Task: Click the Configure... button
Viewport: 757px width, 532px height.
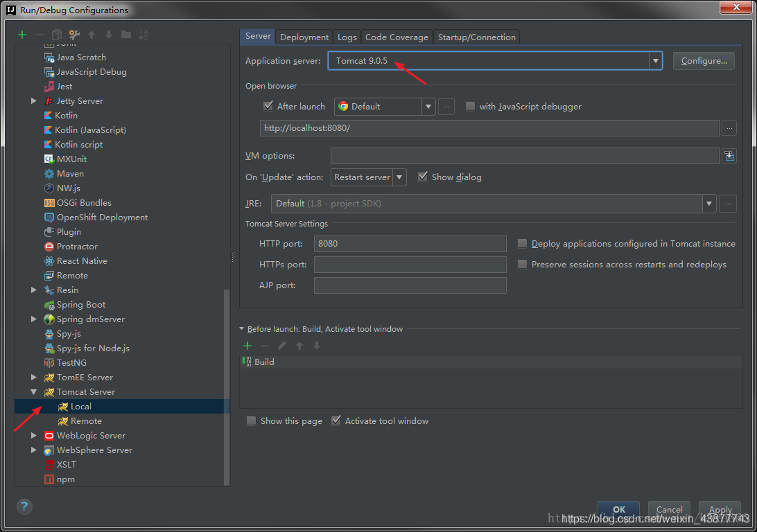Action: click(x=704, y=61)
